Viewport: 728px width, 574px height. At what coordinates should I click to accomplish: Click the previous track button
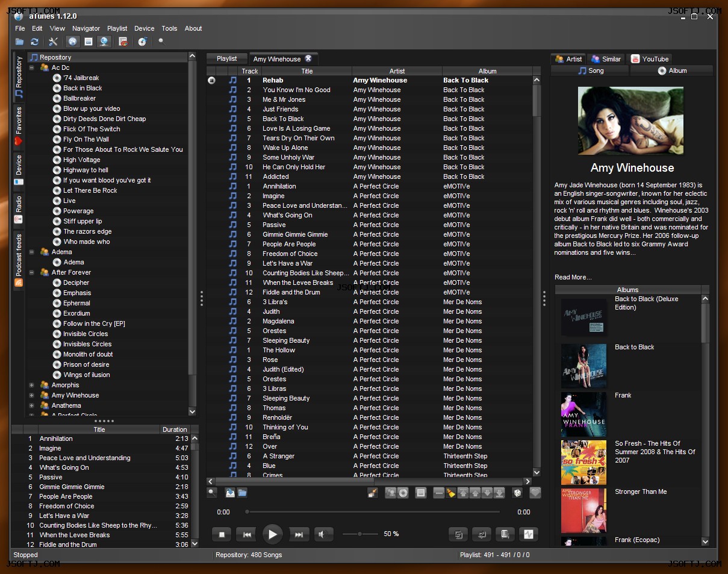247,534
